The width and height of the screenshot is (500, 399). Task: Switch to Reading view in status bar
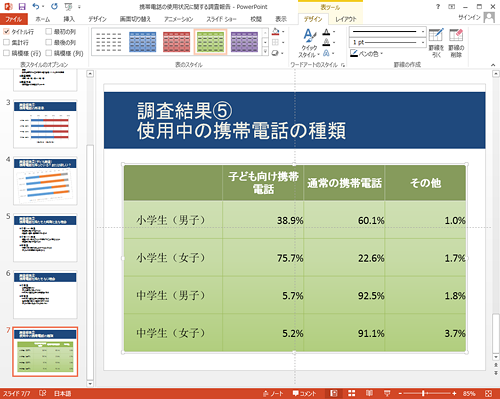point(369,393)
